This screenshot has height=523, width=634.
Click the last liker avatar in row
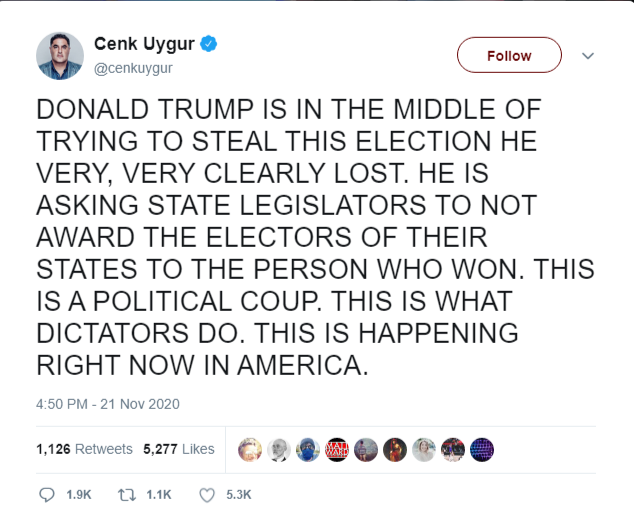coord(482,450)
